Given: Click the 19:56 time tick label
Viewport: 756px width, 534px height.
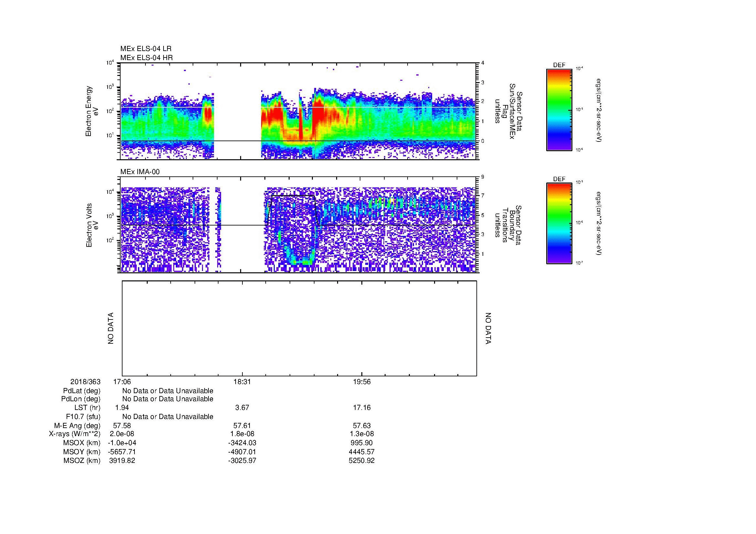Looking at the screenshot, I should click(x=362, y=382).
